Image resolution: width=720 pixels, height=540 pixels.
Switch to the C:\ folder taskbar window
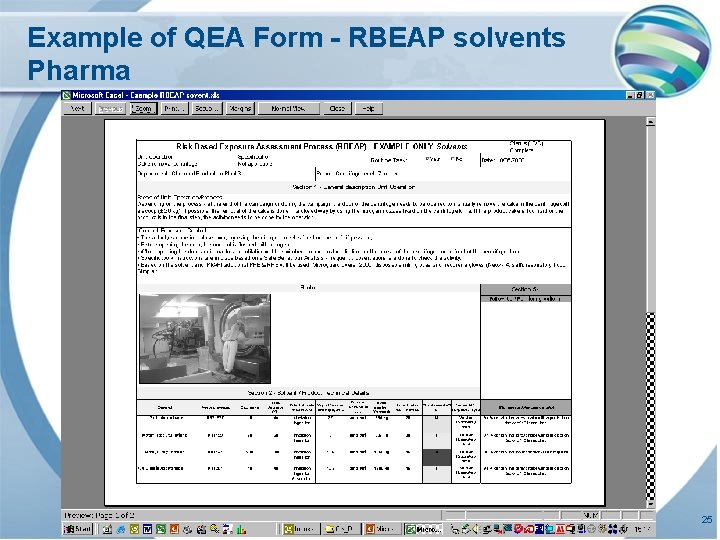pyautogui.click(x=340, y=529)
